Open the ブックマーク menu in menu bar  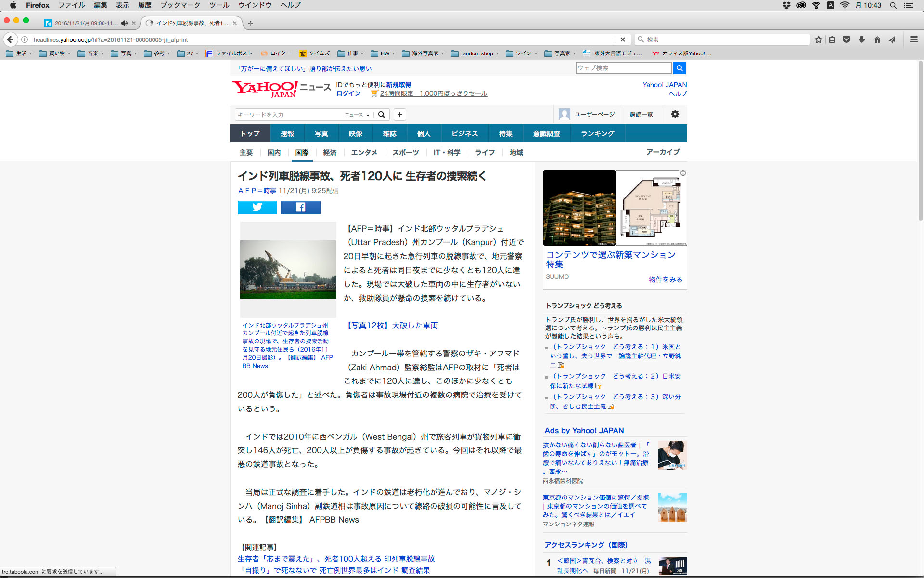(180, 5)
